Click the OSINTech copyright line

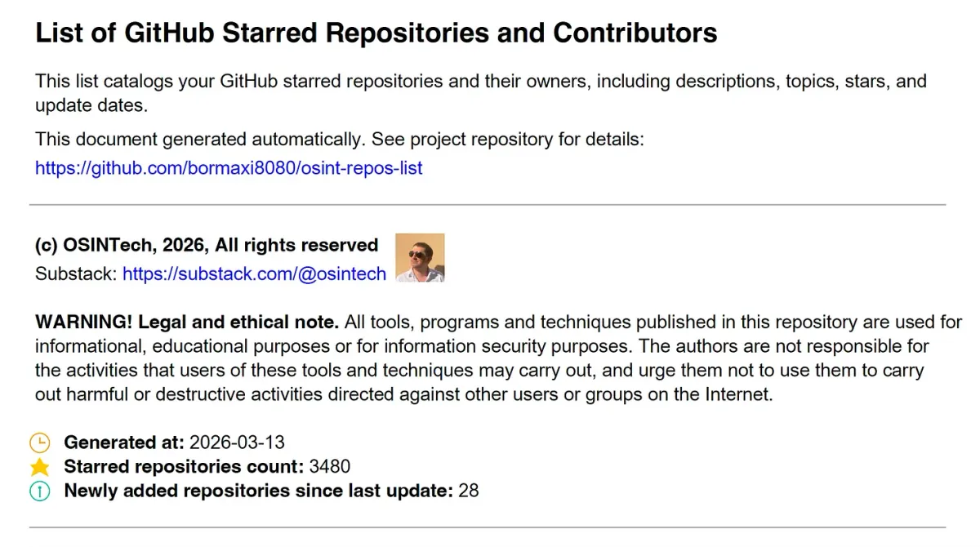[207, 246]
